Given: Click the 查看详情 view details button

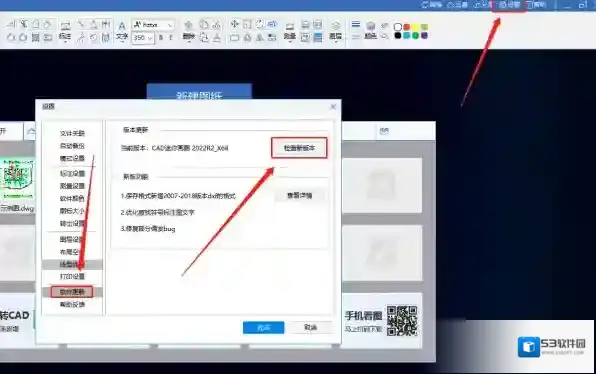Looking at the screenshot, I should [300, 195].
